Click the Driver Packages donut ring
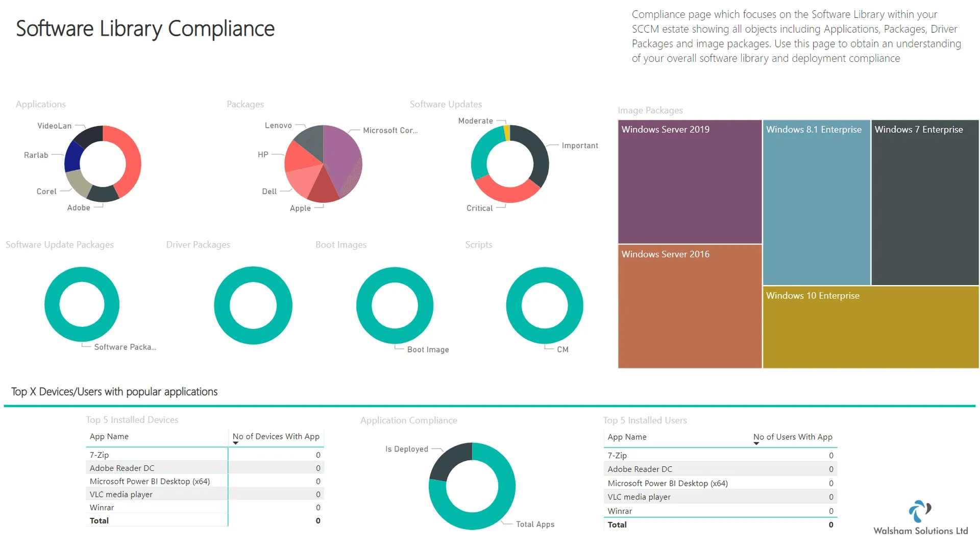Screen dimensions: 980x546 (x=253, y=305)
